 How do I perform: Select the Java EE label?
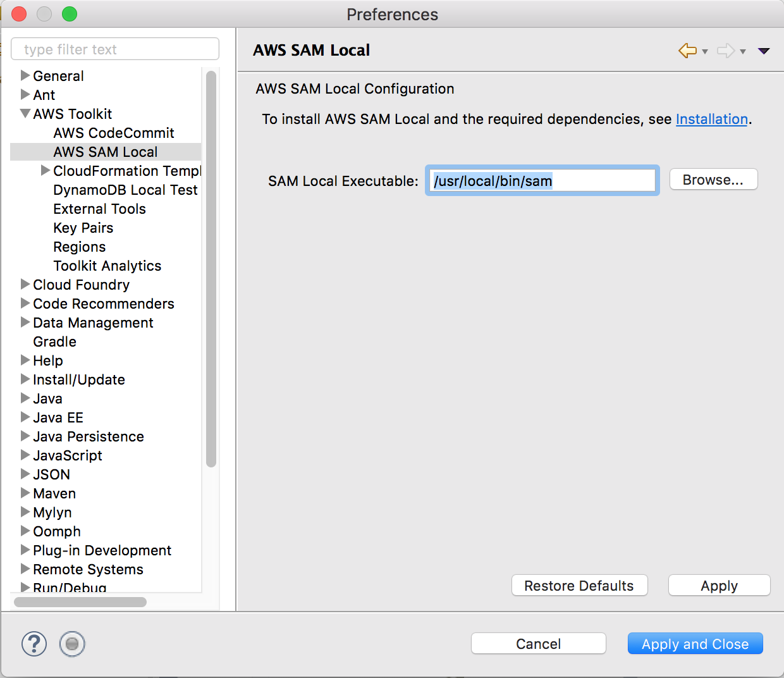pyautogui.click(x=58, y=417)
